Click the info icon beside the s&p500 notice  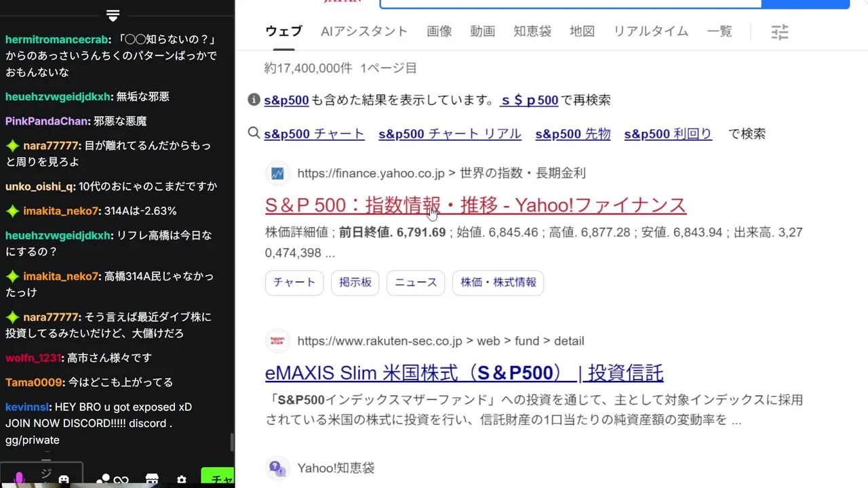[254, 100]
